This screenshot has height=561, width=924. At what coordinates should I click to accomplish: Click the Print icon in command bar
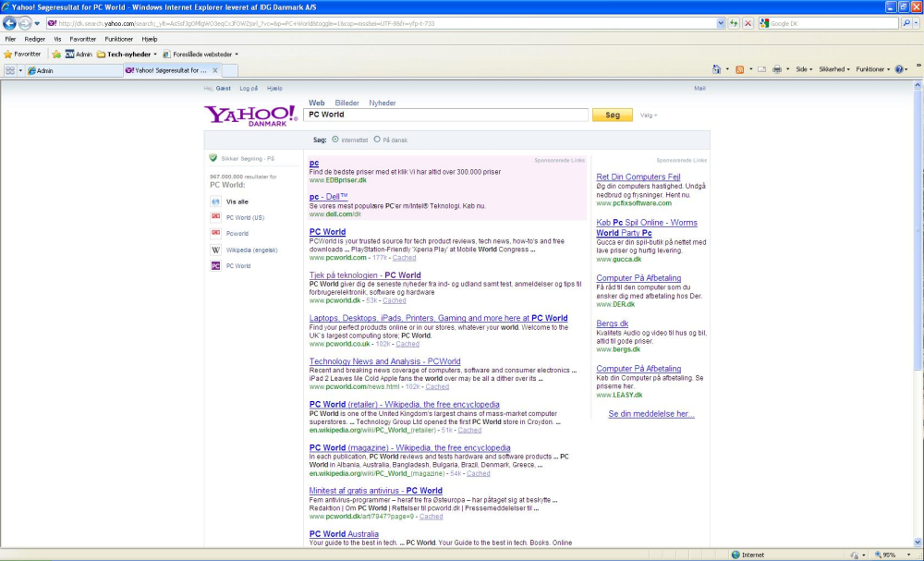pyautogui.click(x=777, y=69)
